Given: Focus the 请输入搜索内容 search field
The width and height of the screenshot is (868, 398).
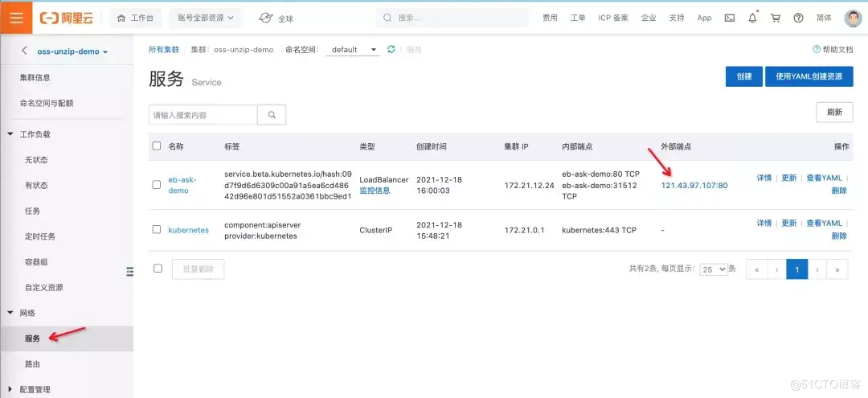Looking at the screenshot, I should (203, 115).
